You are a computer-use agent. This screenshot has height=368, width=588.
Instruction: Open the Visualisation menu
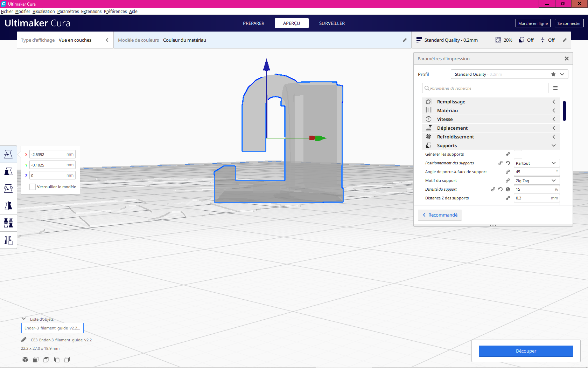[x=44, y=11]
